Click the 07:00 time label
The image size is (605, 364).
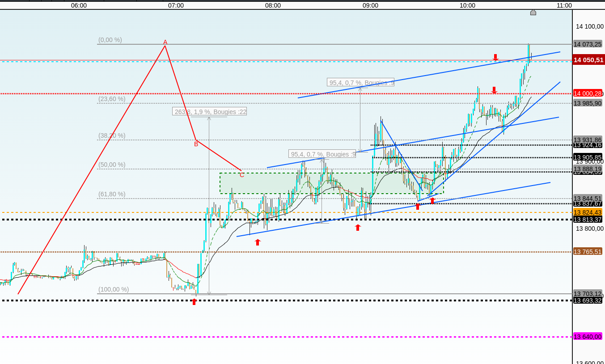tap(176, 5)
